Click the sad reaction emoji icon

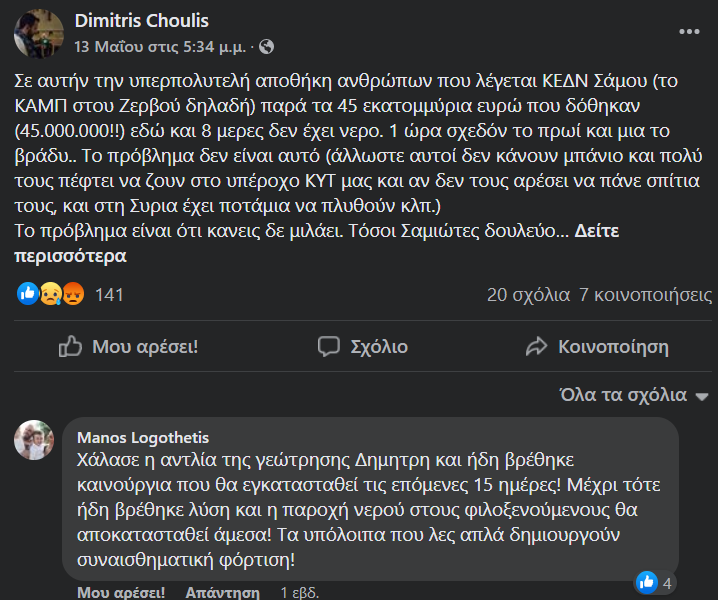click(x=50, y=294)
